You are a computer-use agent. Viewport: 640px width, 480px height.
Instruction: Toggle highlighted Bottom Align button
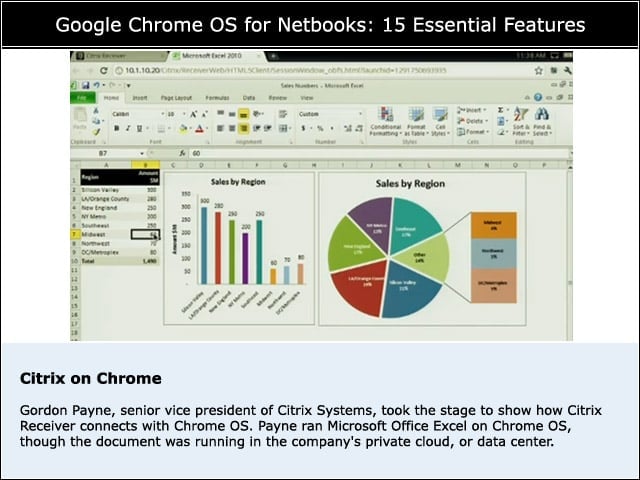(244, 113)
